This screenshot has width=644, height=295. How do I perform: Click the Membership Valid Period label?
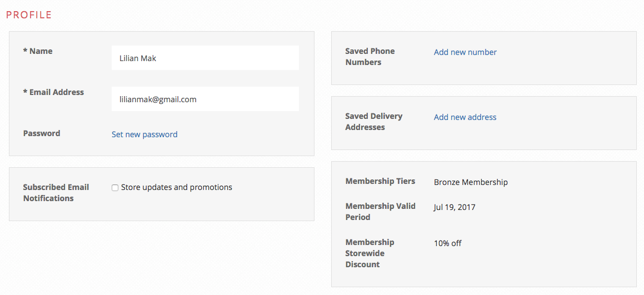pyautogui.click(x=380, y=212)
